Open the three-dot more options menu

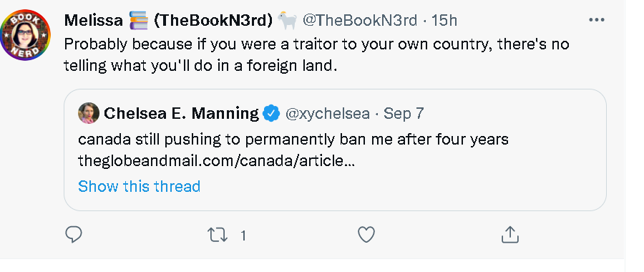(596, 20)
